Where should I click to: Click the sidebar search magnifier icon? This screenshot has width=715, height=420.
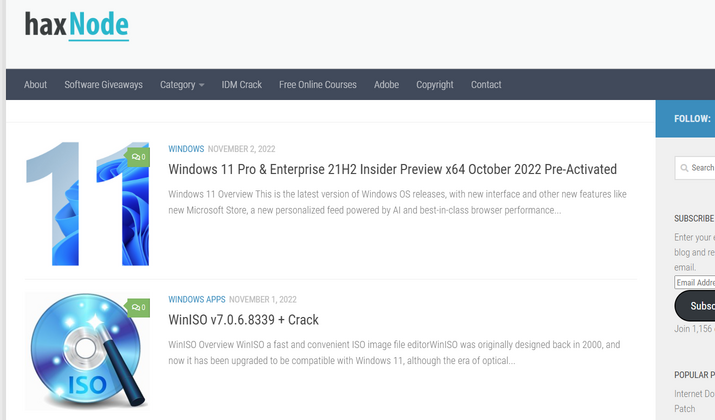click(683, 168)
